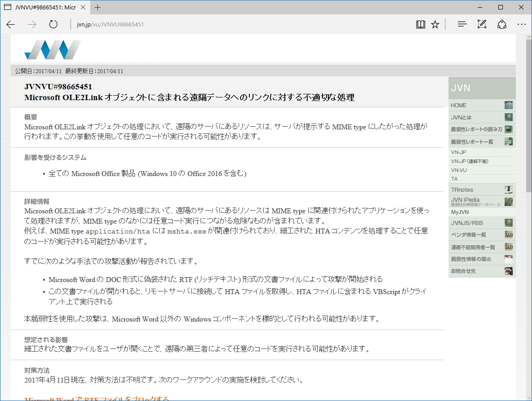
Task: Select the JVNVU#98665451 browser tab
Action: [x=45, y=7]
